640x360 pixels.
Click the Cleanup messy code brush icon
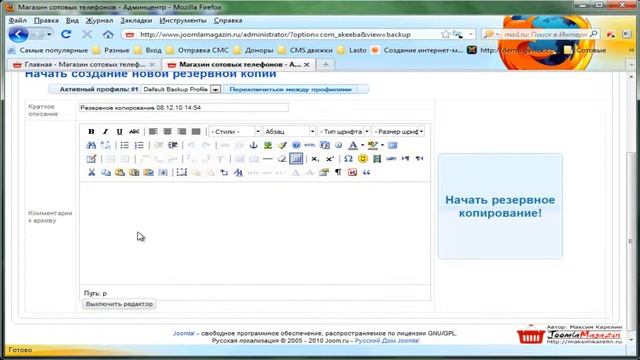click(x=282, y=145)
